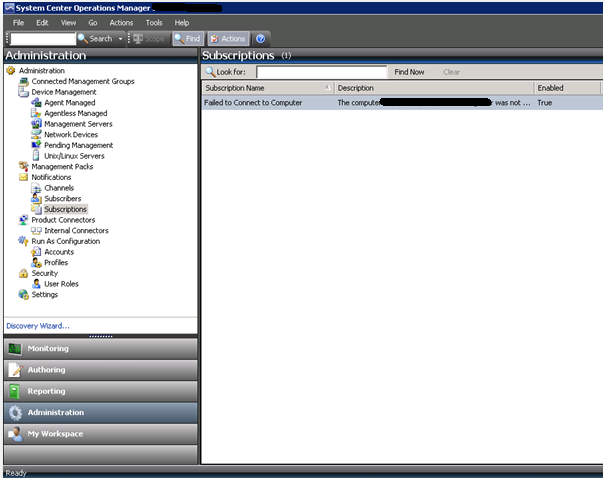Click the Profiles icon
Image resolution: width=603 pixels, height=478 pixels.
[x=36, y=262]
